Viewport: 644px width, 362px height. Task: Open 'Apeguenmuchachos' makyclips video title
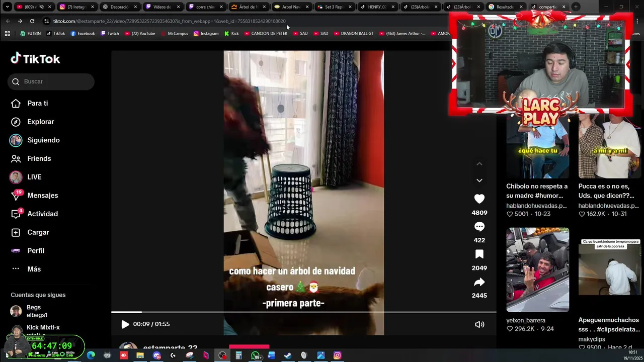[x=609, y=325]
